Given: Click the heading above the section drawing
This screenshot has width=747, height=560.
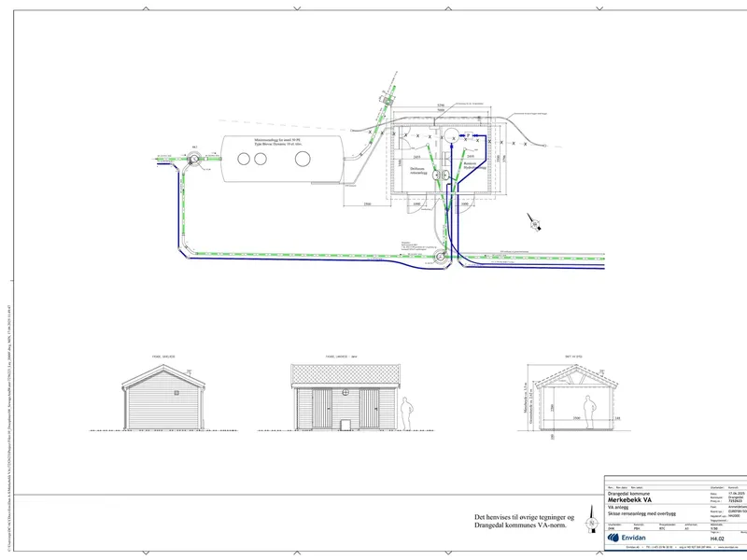Looking at the screenshot, I should (x=573, y=357).
